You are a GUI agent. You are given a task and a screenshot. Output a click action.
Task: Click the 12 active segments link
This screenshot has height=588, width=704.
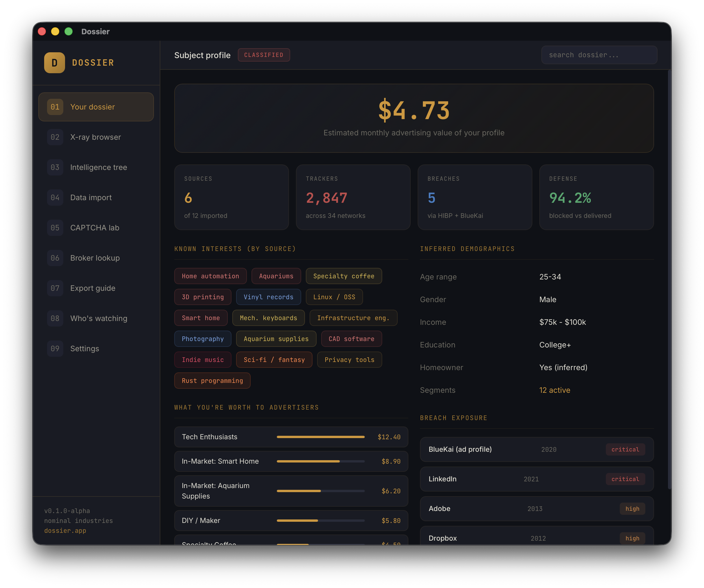point(554,390)
